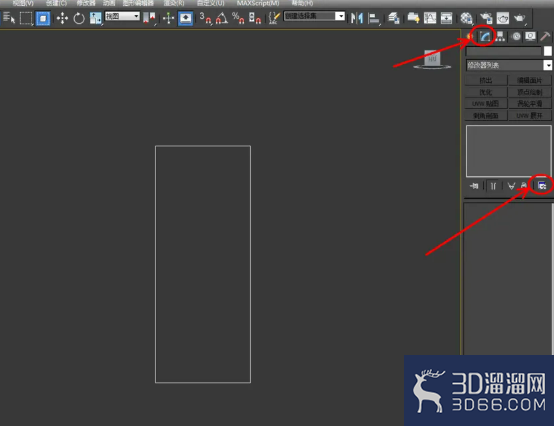
Task: Toggle the Percent Snap magnet
Action: coord(238,18)
